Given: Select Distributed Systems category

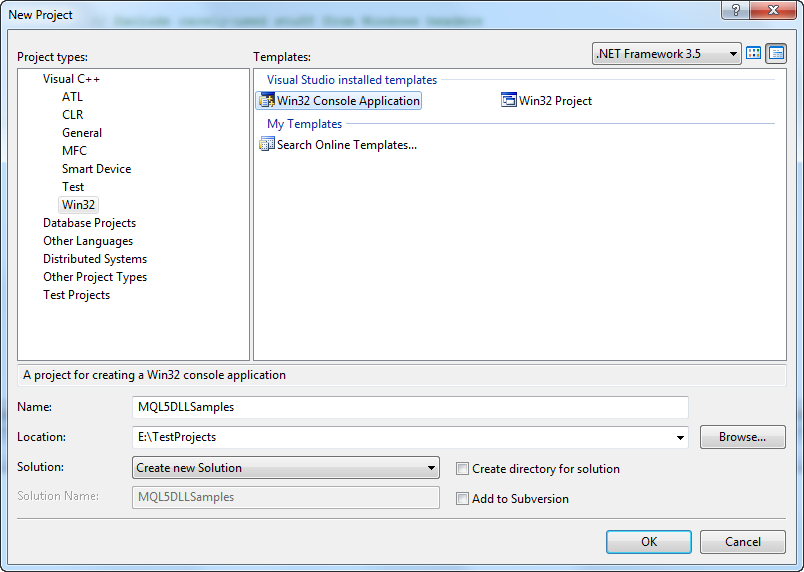Looking at the screenshot, I should 95,259.
